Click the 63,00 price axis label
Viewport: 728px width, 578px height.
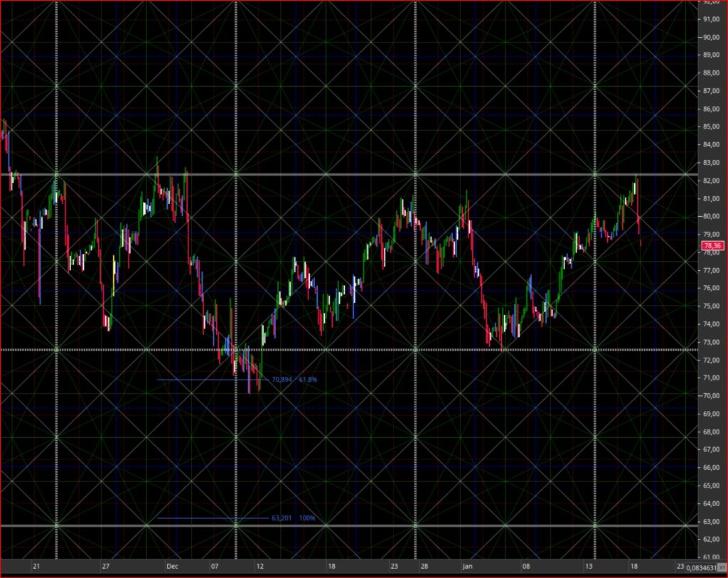point(712,521)
